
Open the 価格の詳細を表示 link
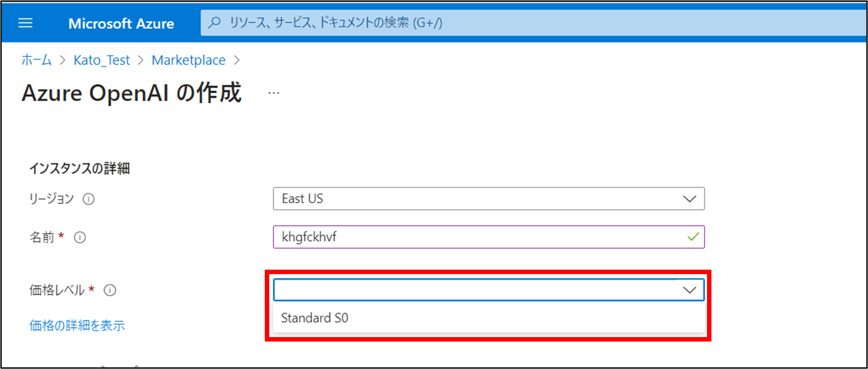pyautogui.click(x=77, y=326)
